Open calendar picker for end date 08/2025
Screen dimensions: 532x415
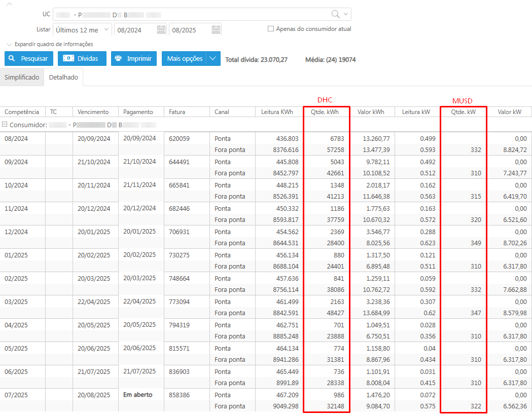[216, 30]
